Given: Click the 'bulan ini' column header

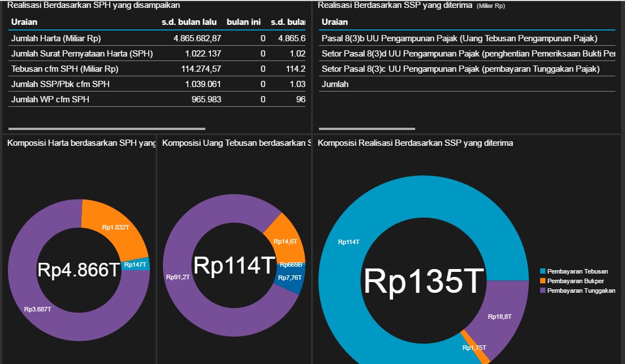Looking at the screenshot, I should click(x=244, y=22).
